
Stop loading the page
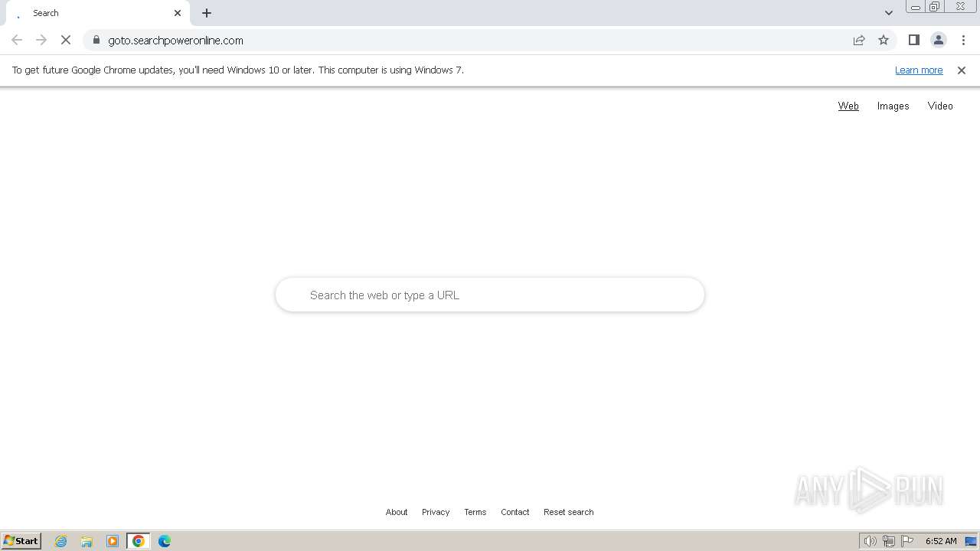click(x=66, y=40)
